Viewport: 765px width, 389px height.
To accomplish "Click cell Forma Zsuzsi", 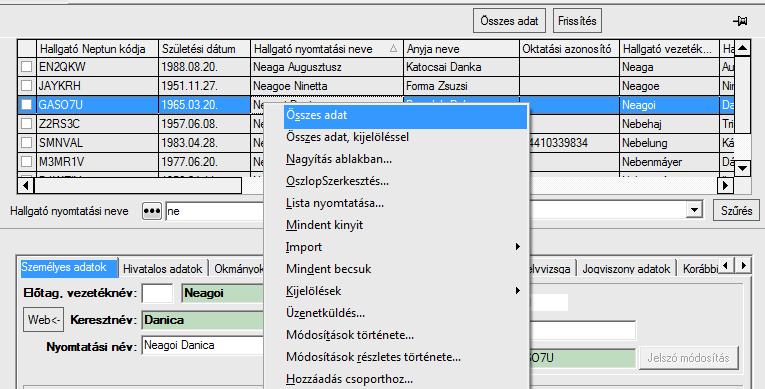I will click(462, 86).
